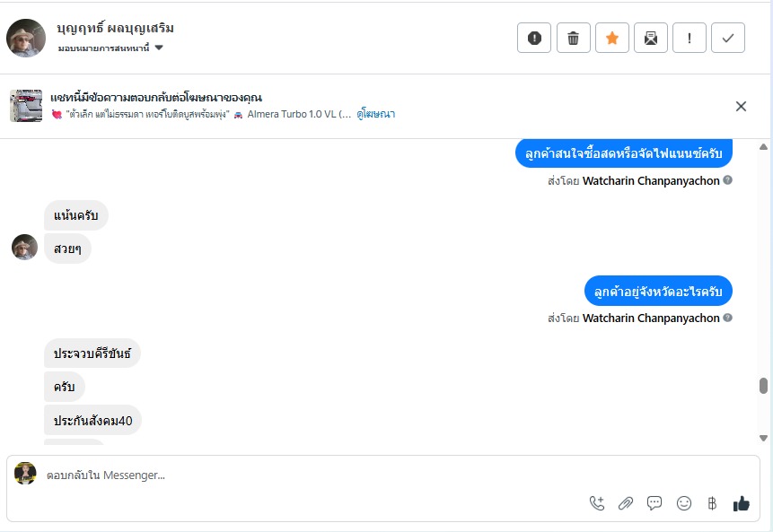Attach a file with paperclip icon
The width and height of the screenshot is (773, 532).
pyautogui.click(x=626, y=503)
